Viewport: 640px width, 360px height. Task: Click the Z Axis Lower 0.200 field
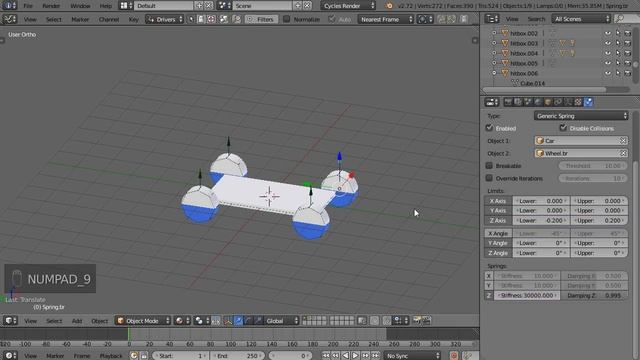pyautogui.click(x=541, y=220)
